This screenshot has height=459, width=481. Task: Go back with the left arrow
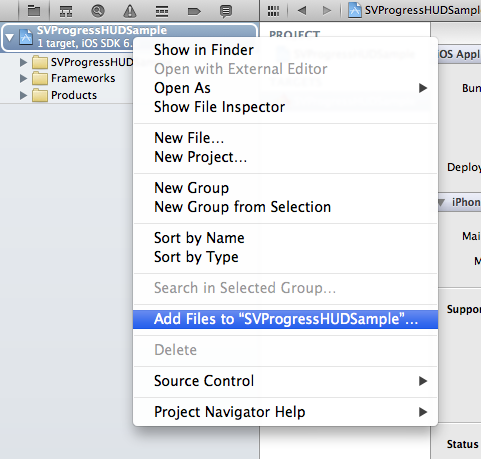[302, 11]
